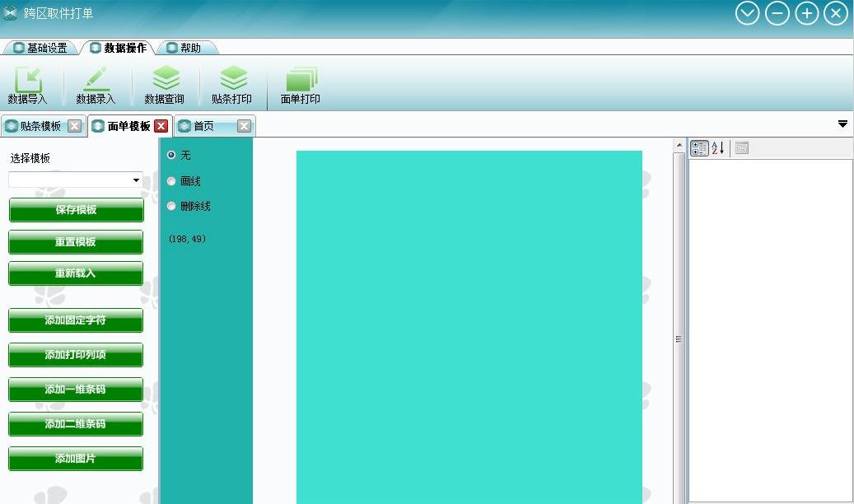854x504 pixels.
Task: Expand the tab list arrow at right
Action: coord(842,124)
